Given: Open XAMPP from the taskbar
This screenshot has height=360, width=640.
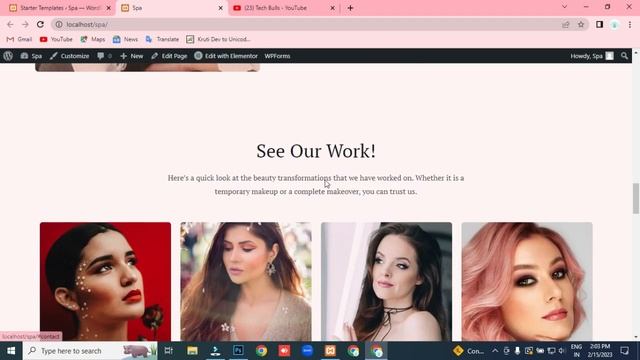Looking at the screenshot, I should (x=330, y=351).
